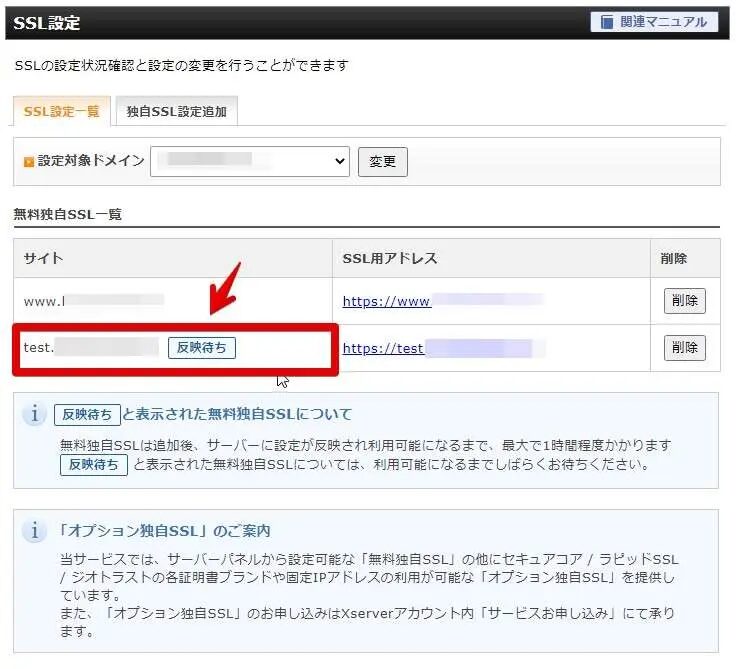Click the info icon in the 反映待ち notice
This screenshot has width=736, height=669.
click(36, 414)
